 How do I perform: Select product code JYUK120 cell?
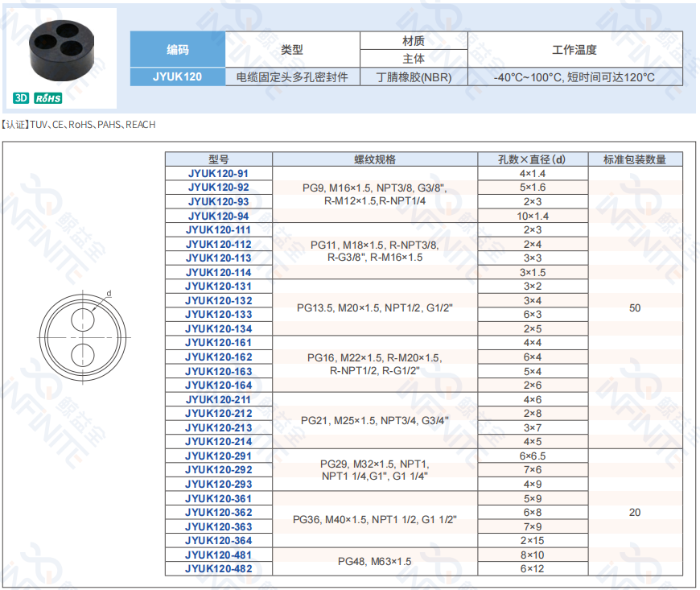tap(178, 76)
